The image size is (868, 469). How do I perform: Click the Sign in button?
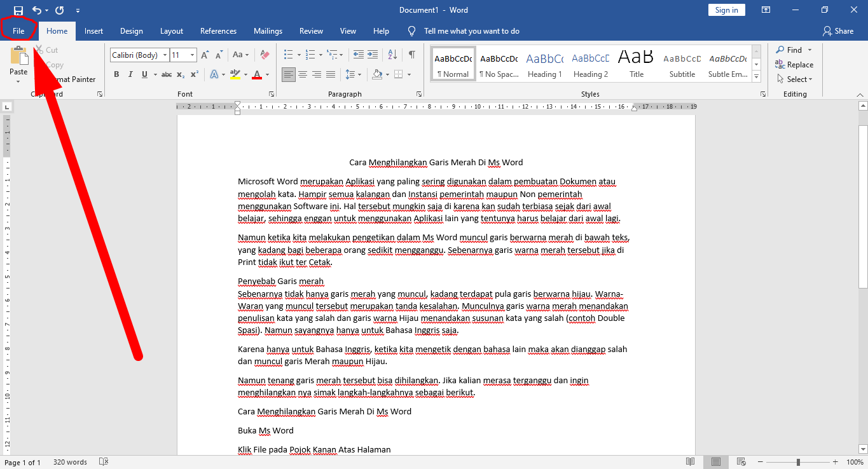click(x=726, y=10)
